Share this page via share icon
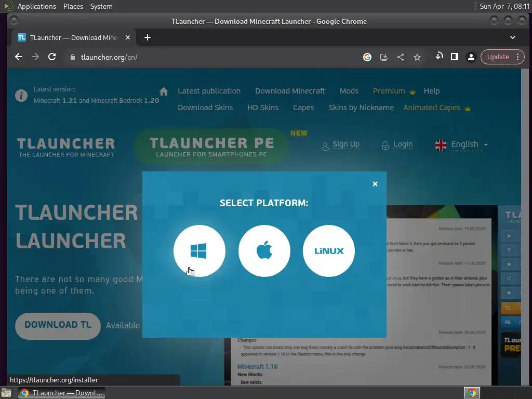This screenshot has width=532, height=399. point(401,57)
